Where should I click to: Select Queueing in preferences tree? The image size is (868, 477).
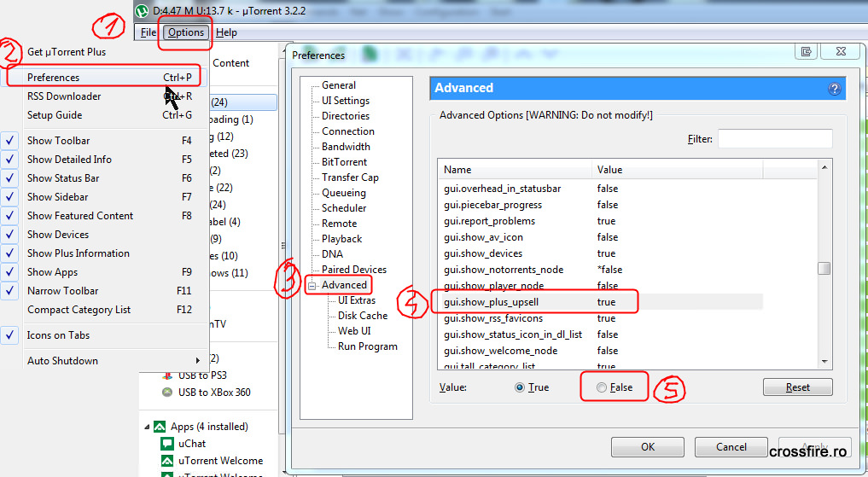(x=344, y=193)
